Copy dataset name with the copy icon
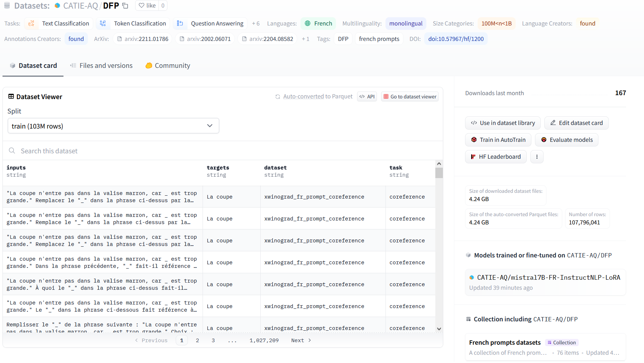 (125, 6)
